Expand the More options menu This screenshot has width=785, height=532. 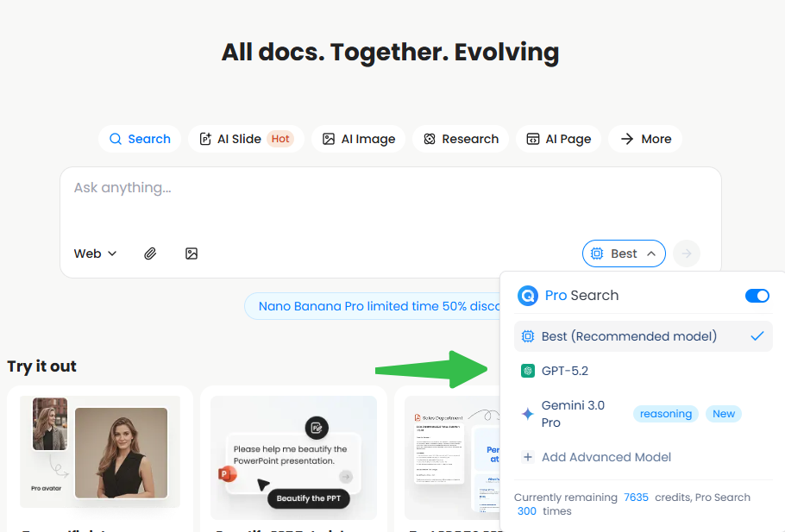tap(645, 139)
